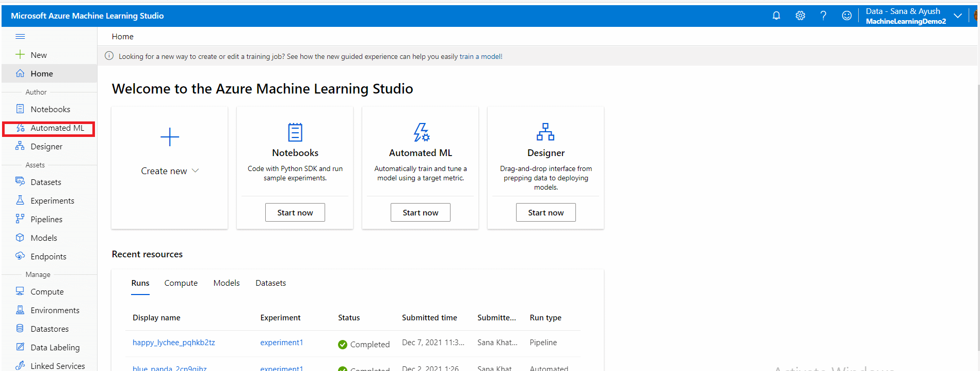
Task: Open the experiment1 link for happy_lychee run
Action: 282,343
